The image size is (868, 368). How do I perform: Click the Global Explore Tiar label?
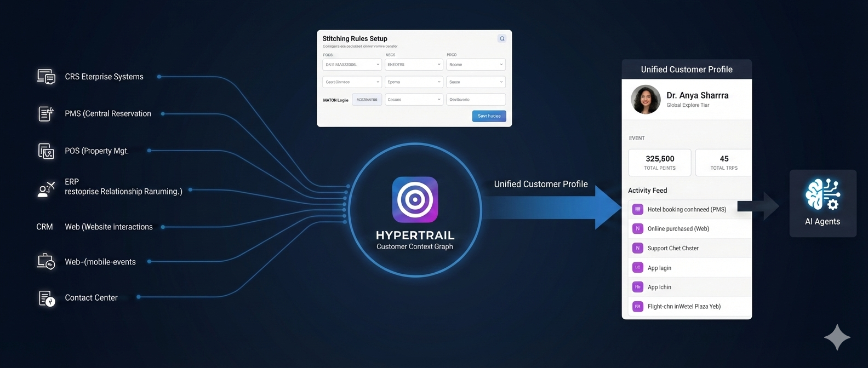pyautogui.click(x=688, y=105)
